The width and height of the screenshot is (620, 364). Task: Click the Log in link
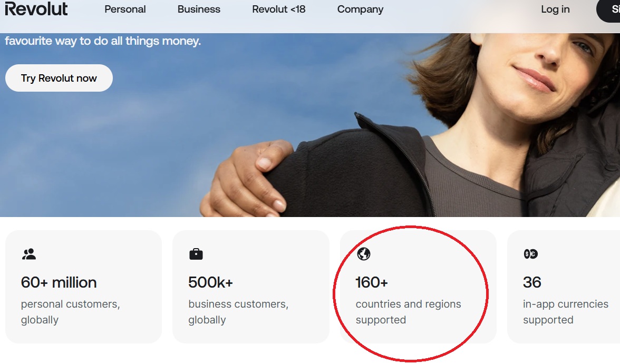tap(555, 9)
